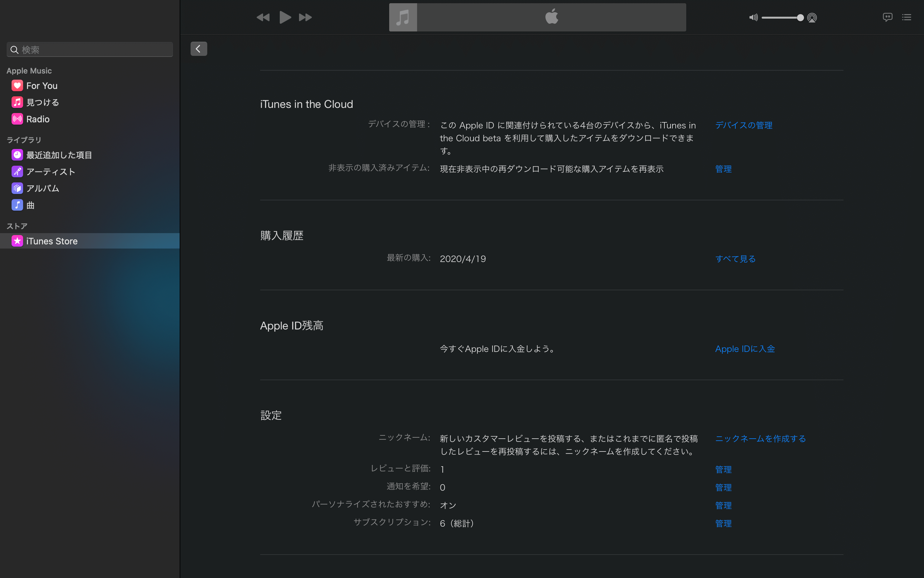Select 最近追加した項目 label in the sidebar
This screenshot has height=578, width=924.
pos(59,155)
